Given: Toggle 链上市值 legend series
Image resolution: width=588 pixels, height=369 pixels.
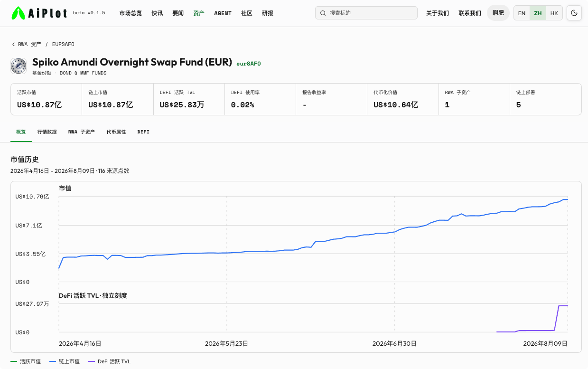Looking at the screenshot, I should [65, 361].
